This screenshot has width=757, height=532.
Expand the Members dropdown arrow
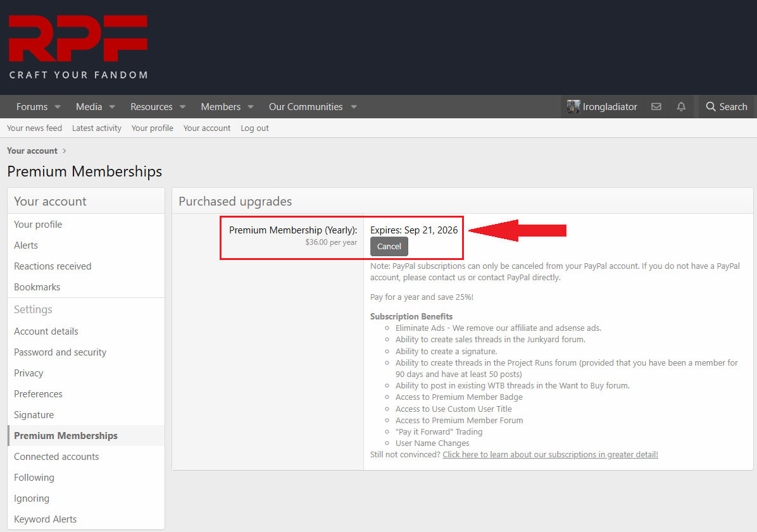pos(251,107)
